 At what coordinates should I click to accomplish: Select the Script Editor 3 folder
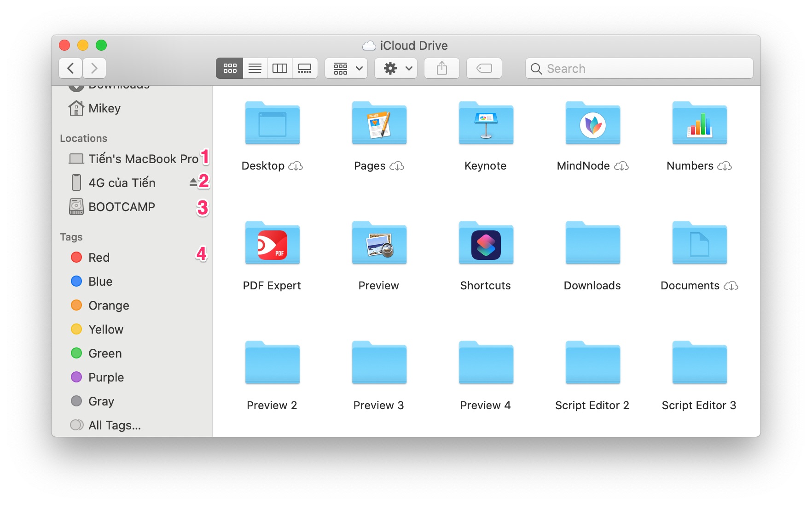coord(700,363)
